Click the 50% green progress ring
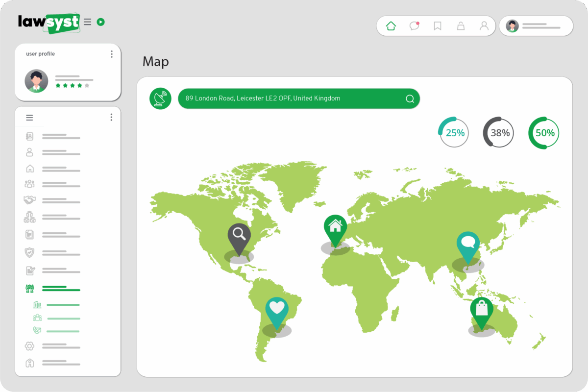588x392 pixels. 544,133
